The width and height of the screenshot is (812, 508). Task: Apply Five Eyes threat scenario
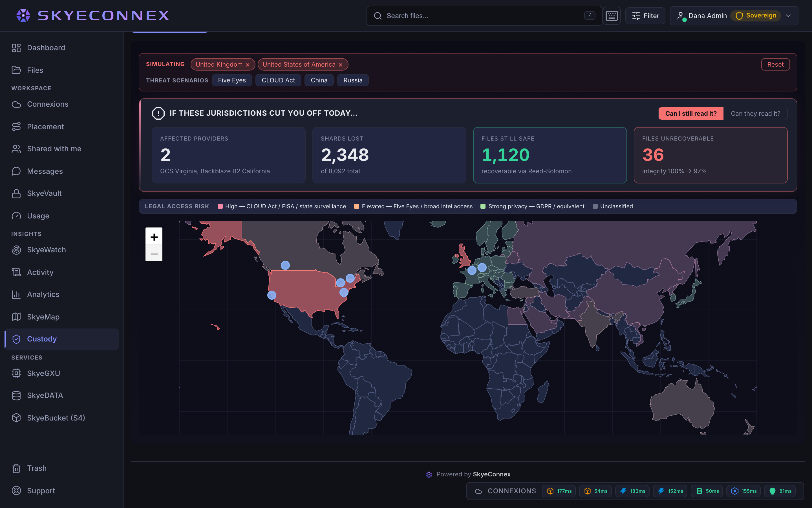232,80
